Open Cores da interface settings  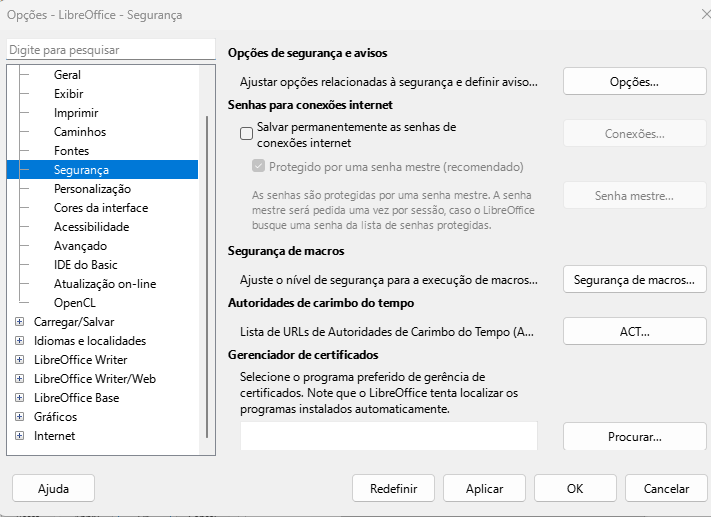click(x=101, y=208)
